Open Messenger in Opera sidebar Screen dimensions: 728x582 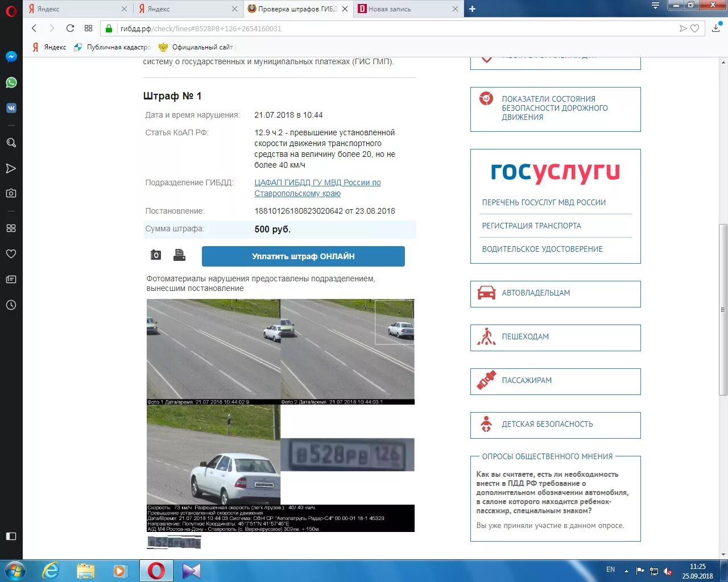point(11,57)
